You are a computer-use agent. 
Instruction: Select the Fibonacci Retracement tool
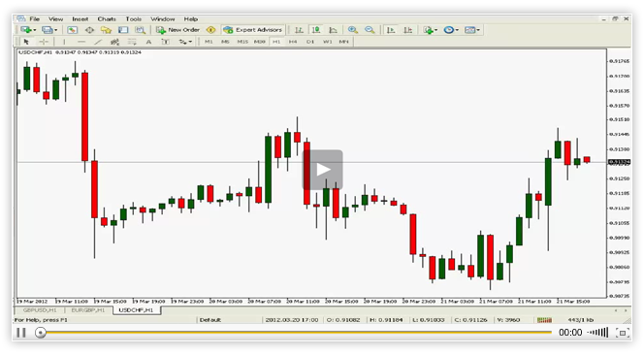tap(132, 42)
